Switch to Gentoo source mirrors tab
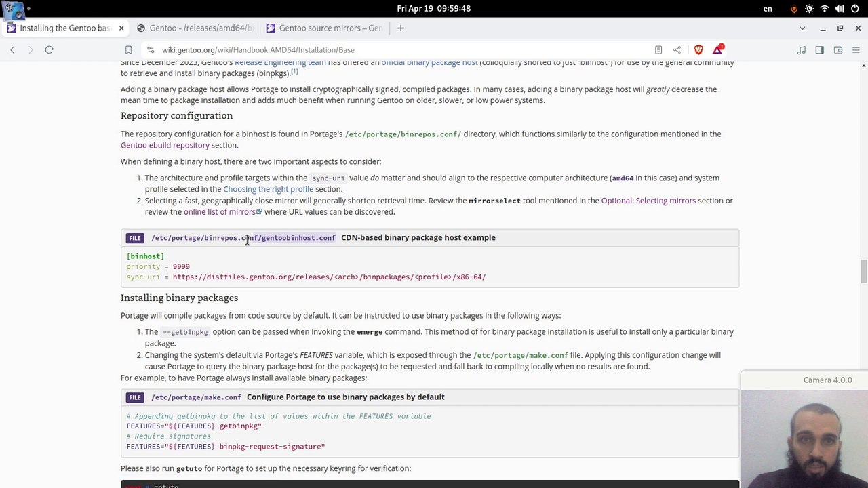 coord(325,28)
